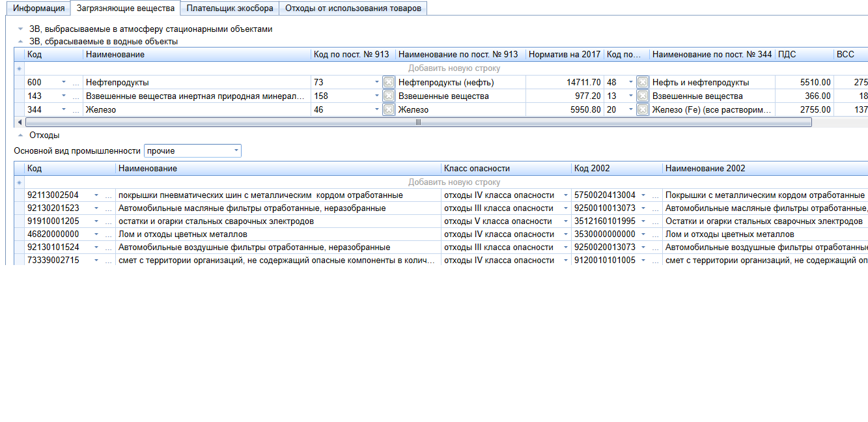The image size is (868, 422).
Task: Clear code 73 in Нефтепродукты row
Action: (389, 83)
